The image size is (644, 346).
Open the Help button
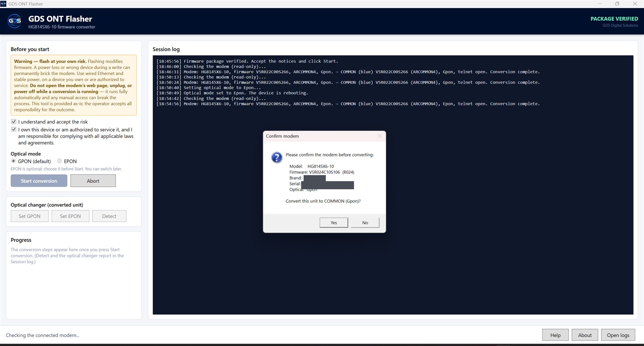click(x=555, y=335)
